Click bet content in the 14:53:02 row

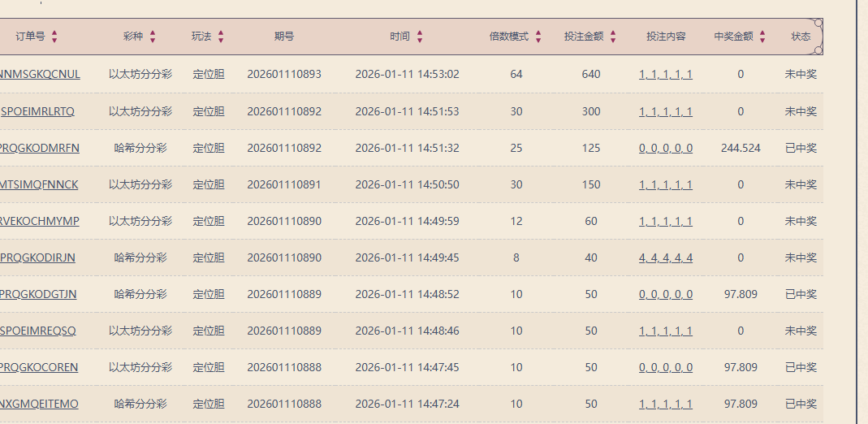click(666, 74)
